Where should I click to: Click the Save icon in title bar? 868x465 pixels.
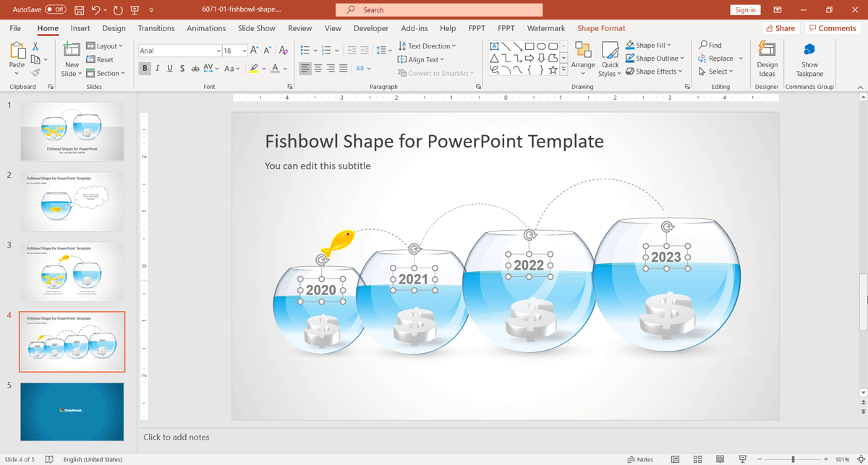tap(79, 10)
